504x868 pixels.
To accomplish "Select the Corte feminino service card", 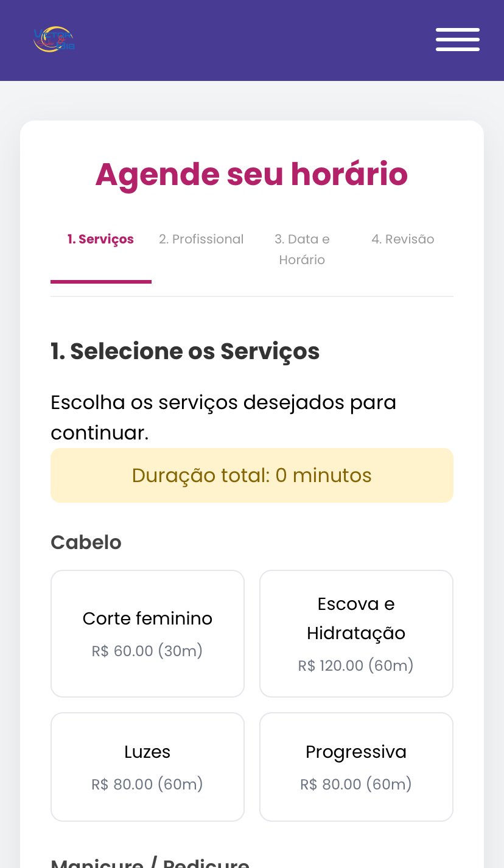I will [x=147, y=633].
